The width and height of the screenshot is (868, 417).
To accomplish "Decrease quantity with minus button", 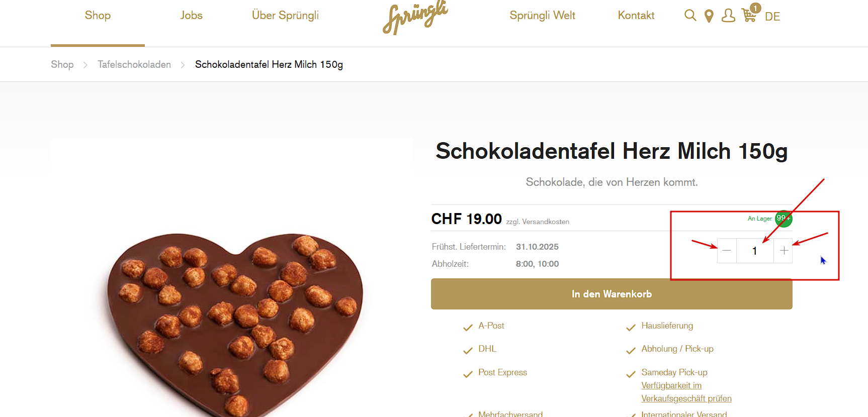I will tap(727, 250).
